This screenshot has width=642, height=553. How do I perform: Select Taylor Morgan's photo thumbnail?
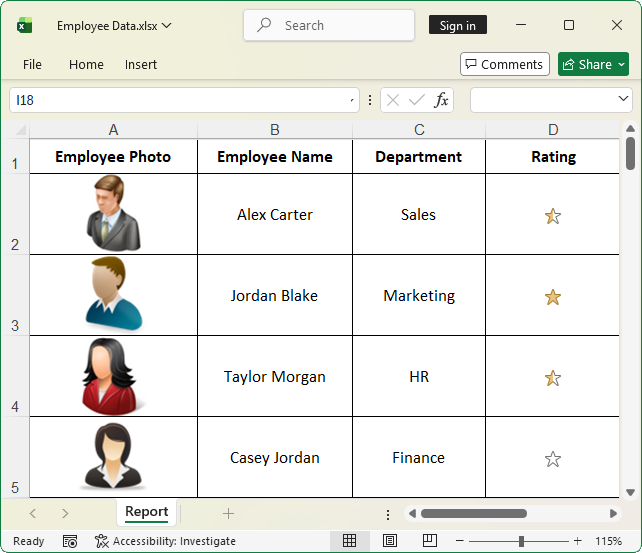coord(112,376)
